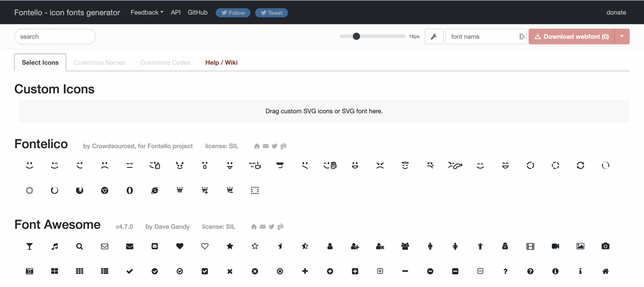This screenshot has width=644, height=287.
Task: Open the Help / Wiki tab
Action: 221,62
